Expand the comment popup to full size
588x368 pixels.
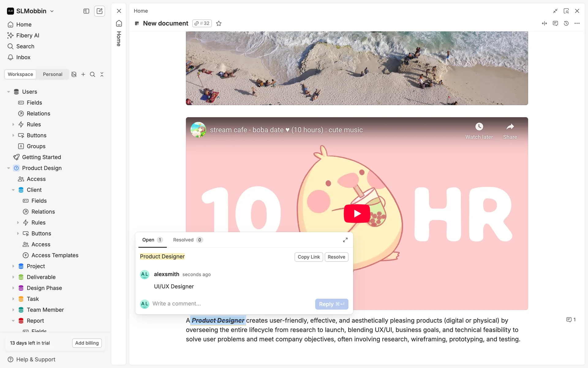pyautogui.click(x=345, y=240)
